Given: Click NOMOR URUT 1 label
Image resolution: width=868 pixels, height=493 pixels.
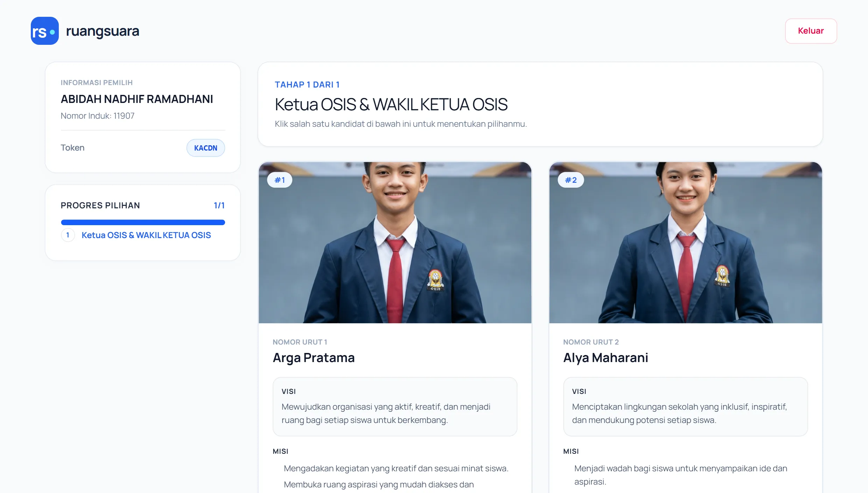Looking at the screenshot, I should [300, 342].
